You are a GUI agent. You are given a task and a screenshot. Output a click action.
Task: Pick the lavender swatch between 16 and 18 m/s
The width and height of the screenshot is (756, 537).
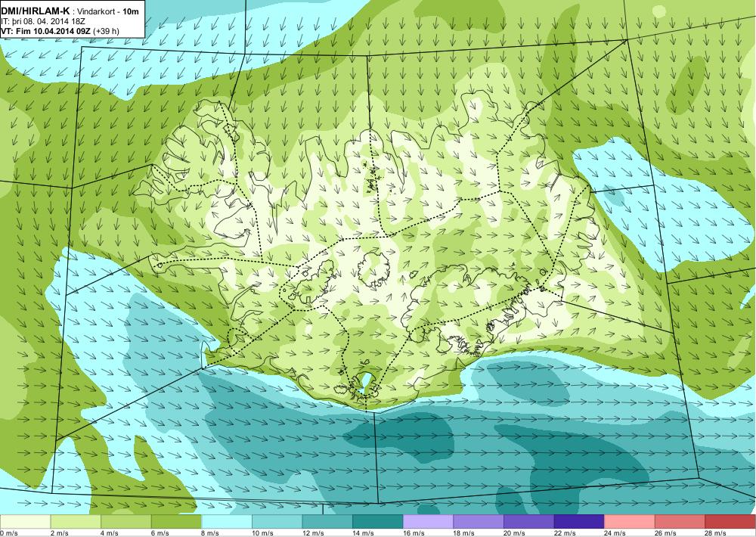pyautogui.click(x=428, y=522)
